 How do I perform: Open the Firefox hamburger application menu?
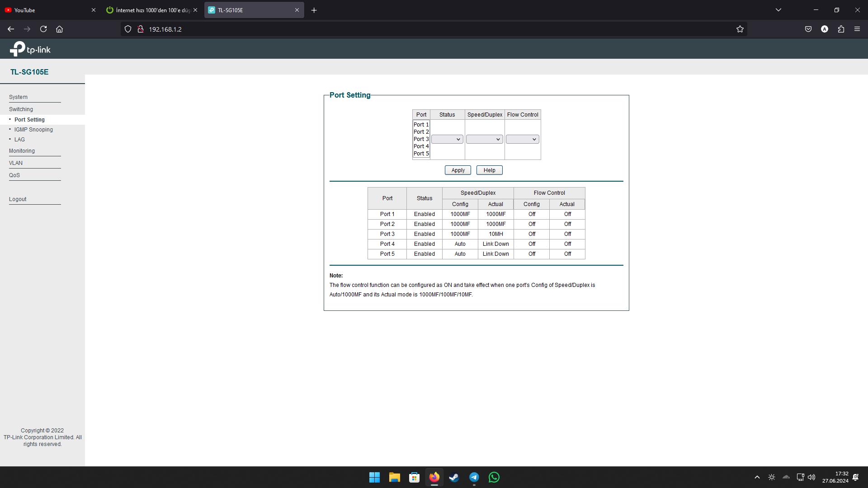[x=857, y=29]
